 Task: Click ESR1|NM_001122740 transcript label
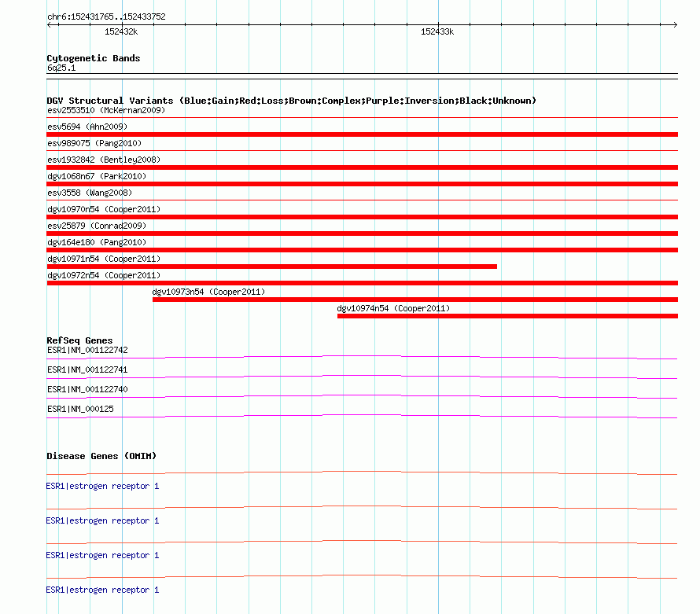87,390
